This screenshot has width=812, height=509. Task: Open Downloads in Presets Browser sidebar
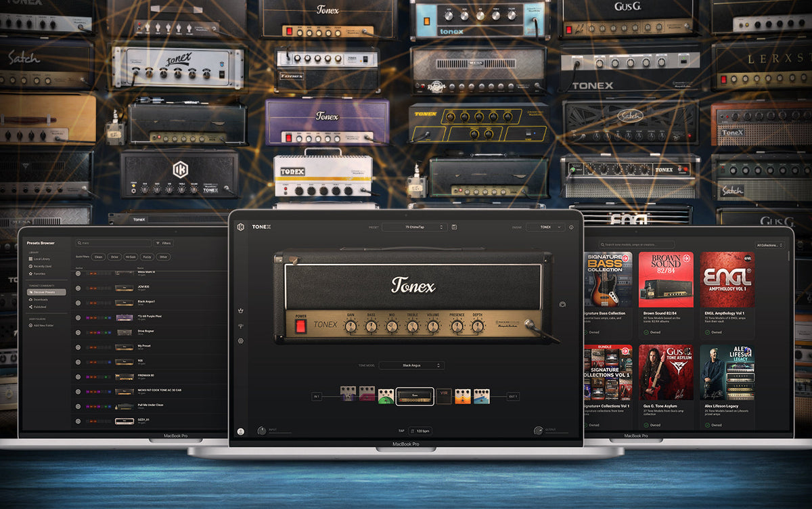click(x=38, y=299)
